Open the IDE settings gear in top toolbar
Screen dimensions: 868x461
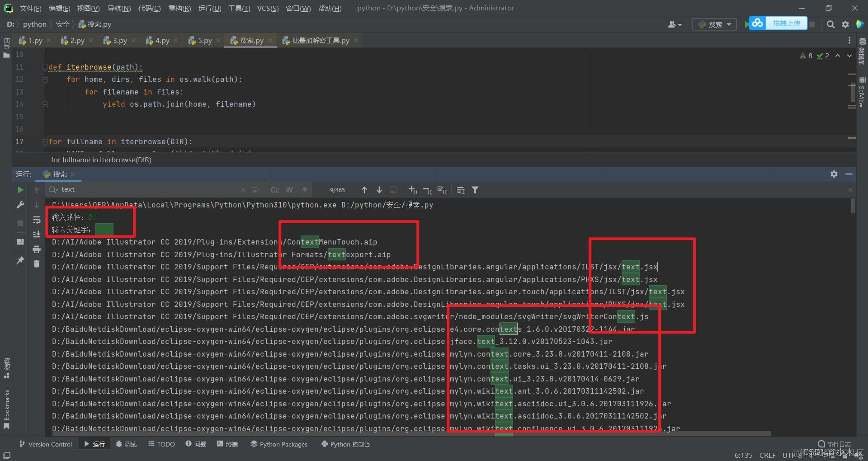(845, 24)
